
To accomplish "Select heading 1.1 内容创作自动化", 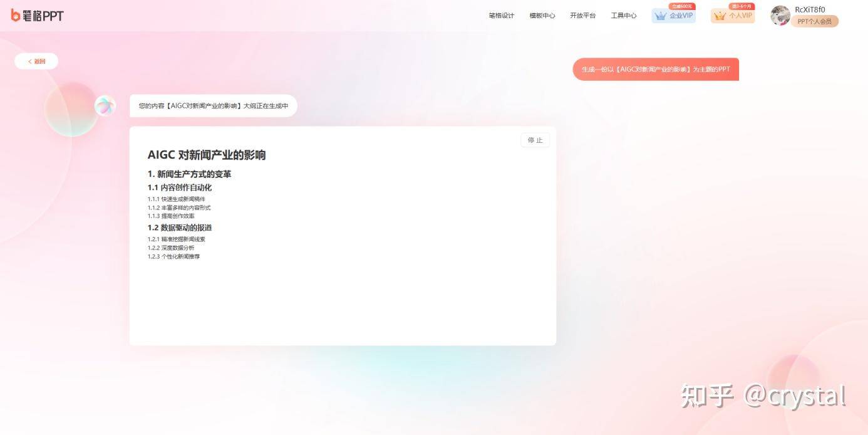I will click(180, 187).
